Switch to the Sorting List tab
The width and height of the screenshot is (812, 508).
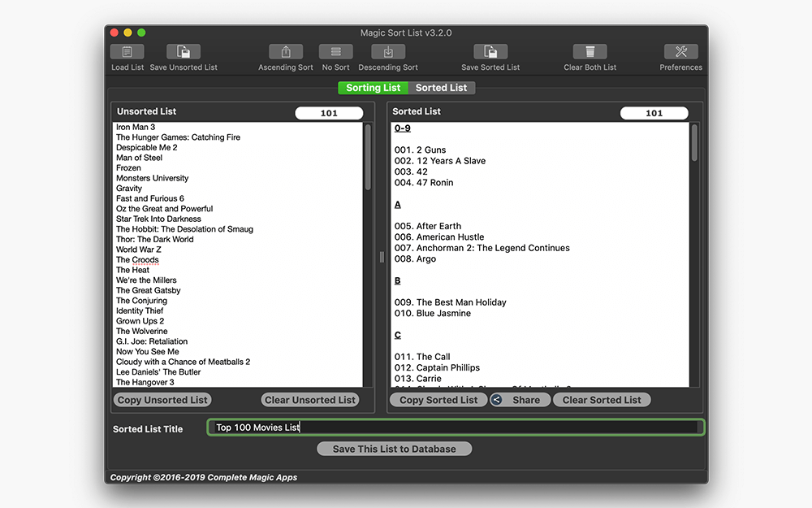(373, 88)
